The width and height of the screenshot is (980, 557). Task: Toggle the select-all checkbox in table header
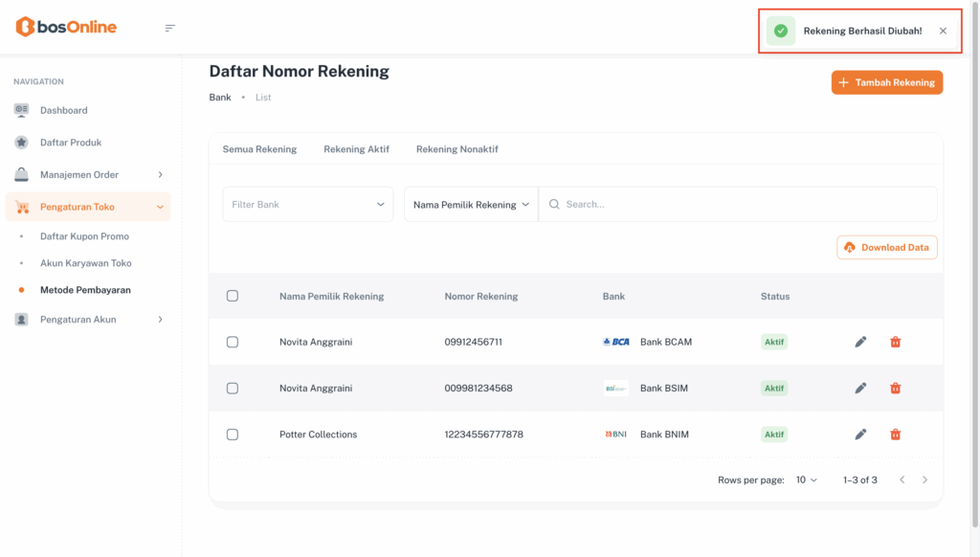point(233,296)
